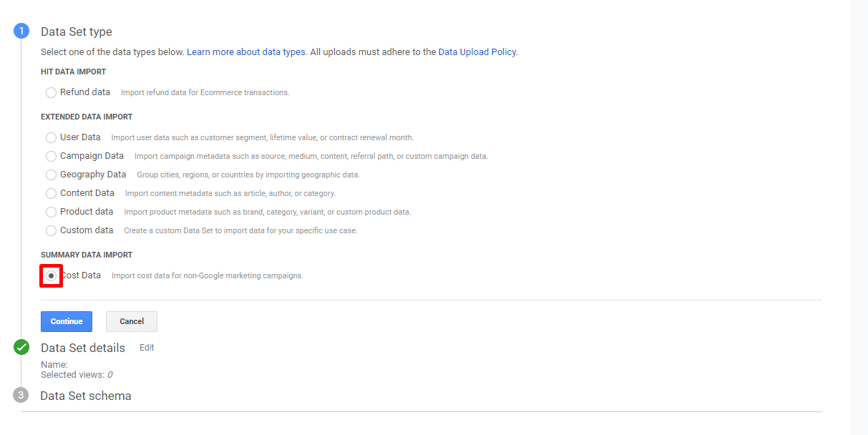Click the Cancel button
The height and width of the screenshot is (435, 868).
132,321
